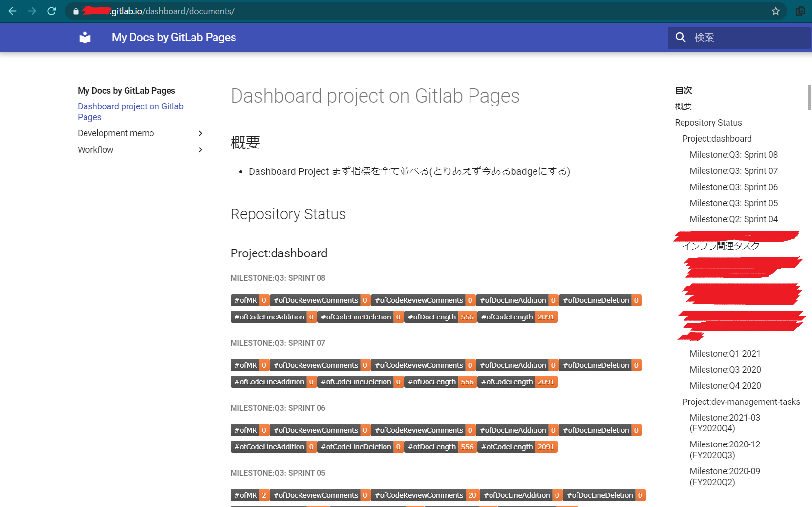Click the #ofDocLength 556 badge under Sprint 08
The height and width of the screenshot is (507, 812).
pos(441,317)
